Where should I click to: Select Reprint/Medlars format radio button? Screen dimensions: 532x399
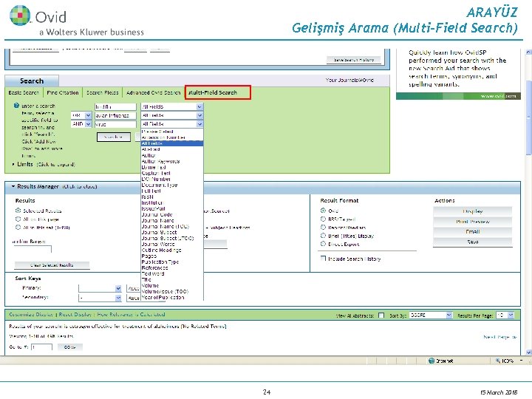323,228
